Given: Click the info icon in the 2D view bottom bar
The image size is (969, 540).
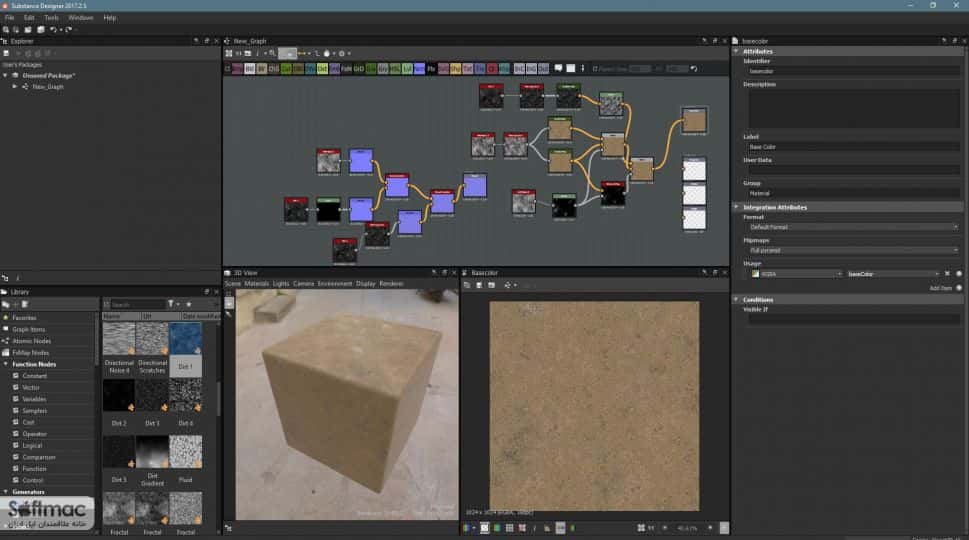Looking at the screenshot, I should 535,528.
